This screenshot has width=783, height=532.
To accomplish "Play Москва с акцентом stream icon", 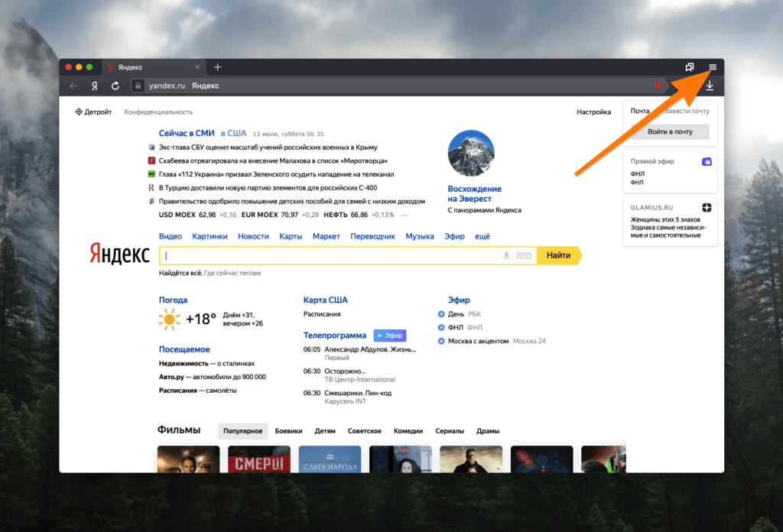I will (x=441, y=341).
